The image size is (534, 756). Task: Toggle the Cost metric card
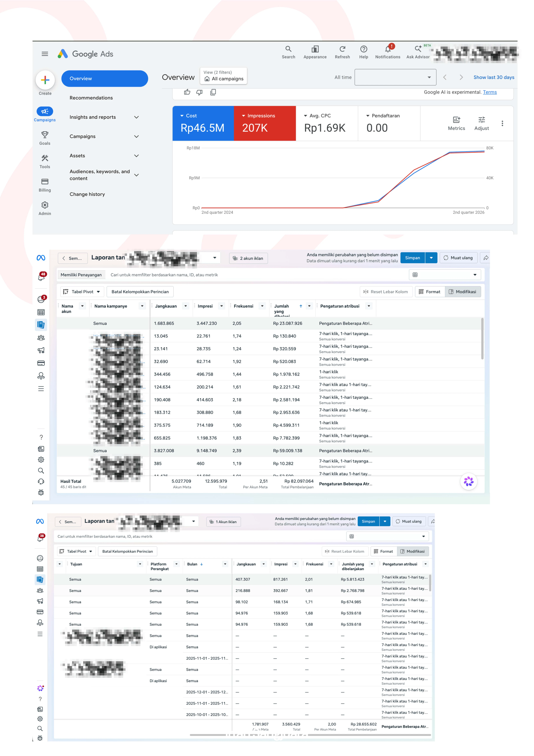[x=203, y=123]
